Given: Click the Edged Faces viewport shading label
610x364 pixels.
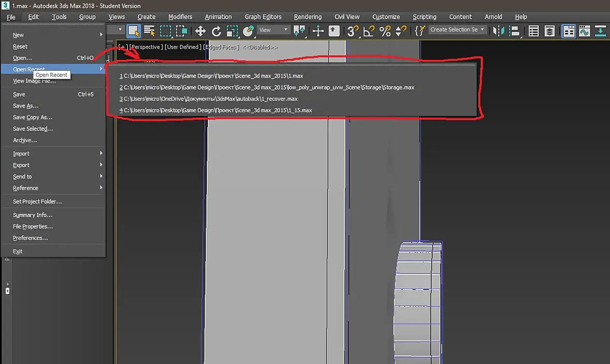Looking at the screenshot, I should 221,47.
